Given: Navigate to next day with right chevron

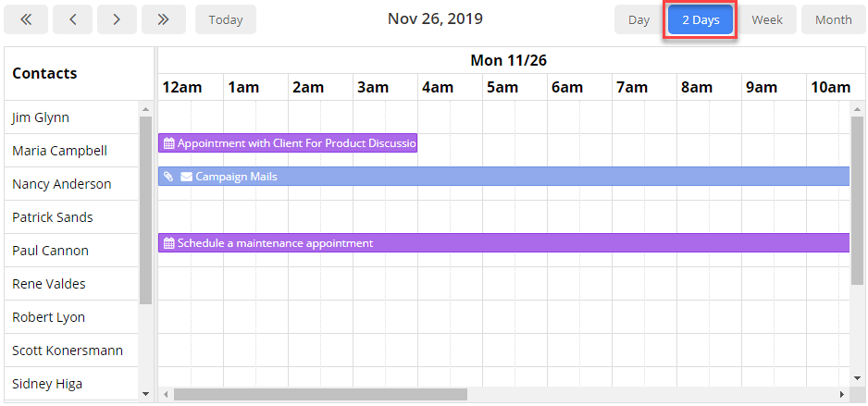Looking at the screenshot, I should pyautogui.click(x=117, y=19).
